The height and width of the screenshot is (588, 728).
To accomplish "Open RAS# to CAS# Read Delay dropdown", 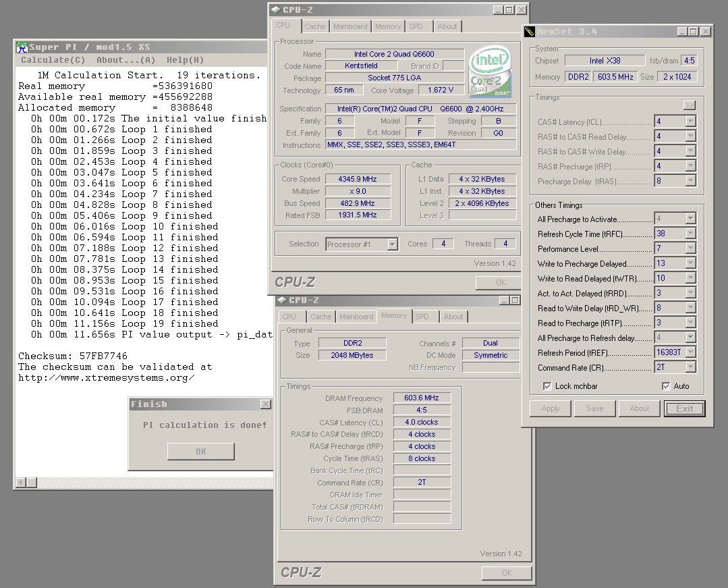I will (x=690, y=136).
